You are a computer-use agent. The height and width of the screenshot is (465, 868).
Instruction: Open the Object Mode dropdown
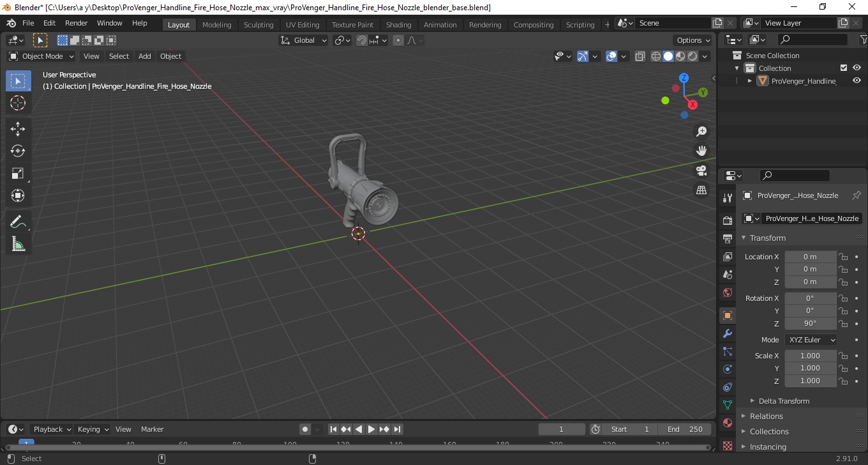(41, 56)
